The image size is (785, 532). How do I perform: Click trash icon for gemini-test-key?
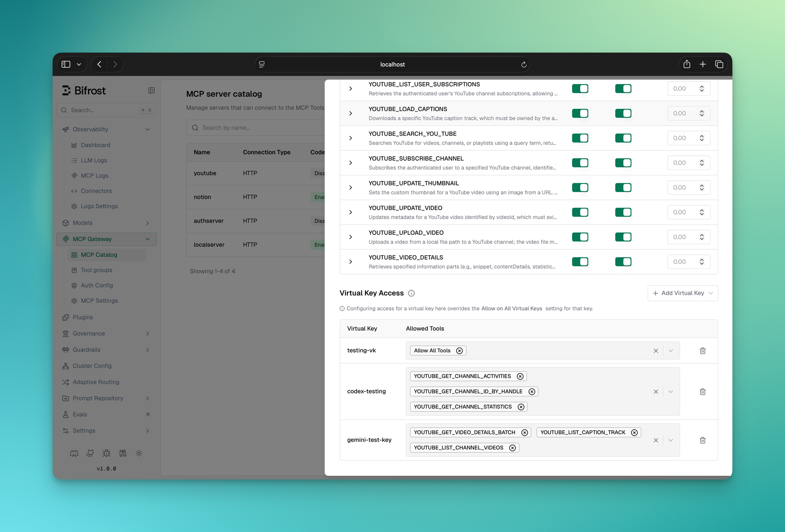coord(703,440)
